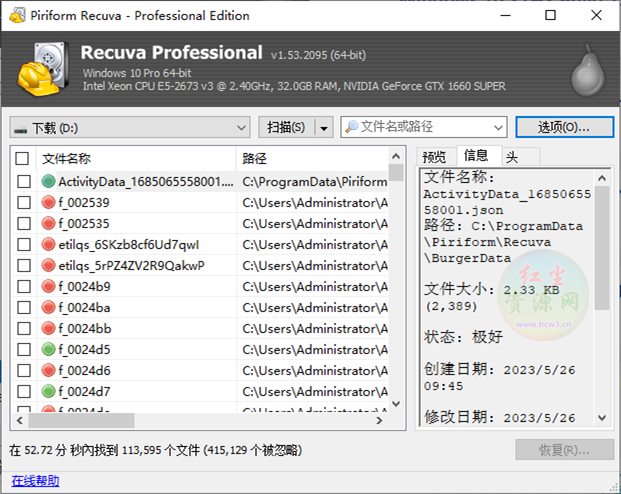The height and width of the screenshot is (494, 621).
Task: Check the box for f_0024b9
Action: point(24,286)
